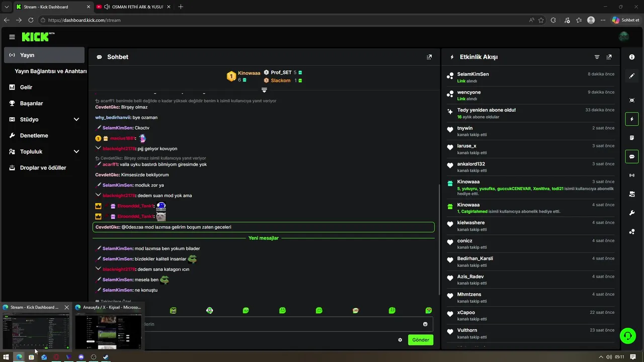644x362 pixels.
Task: Open Başarılar in the sidebar
Action: tap(44, 104)
